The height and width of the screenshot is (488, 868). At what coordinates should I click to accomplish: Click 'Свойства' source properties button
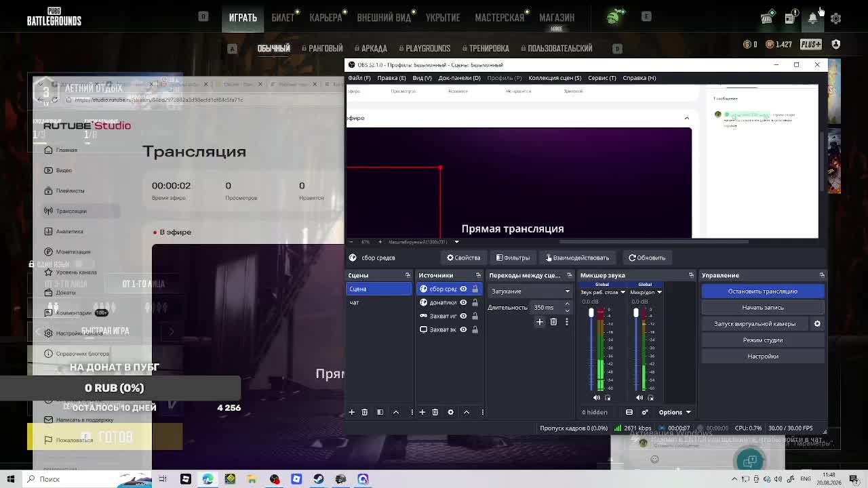click(463, 258)
